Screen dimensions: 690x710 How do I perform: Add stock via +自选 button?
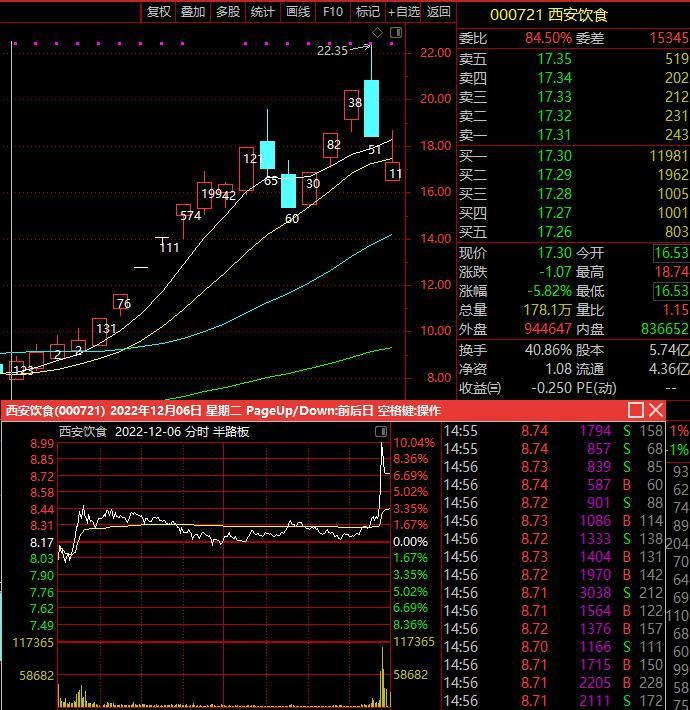click(x=404, y=12)
